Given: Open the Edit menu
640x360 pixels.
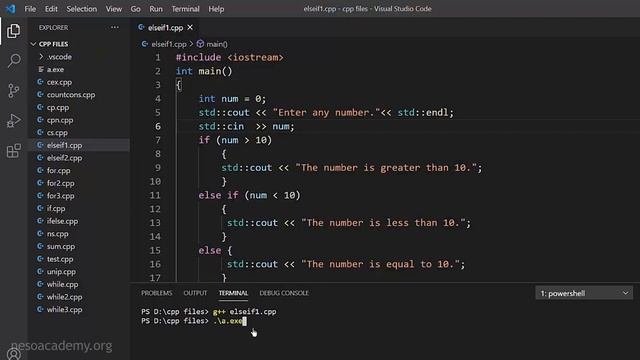Looking at the screenshot, I should click(51, 9).
